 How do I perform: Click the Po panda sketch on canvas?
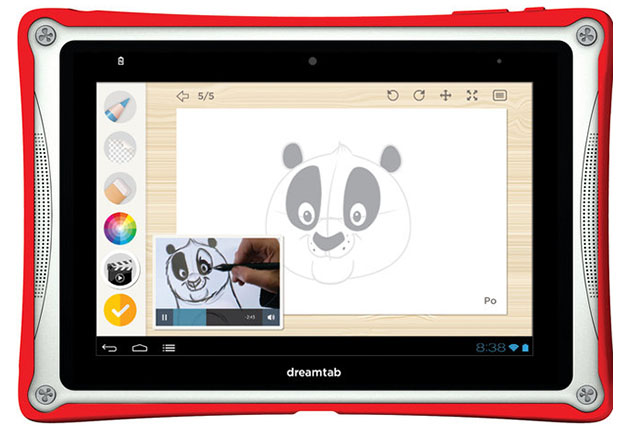(341, 213)
